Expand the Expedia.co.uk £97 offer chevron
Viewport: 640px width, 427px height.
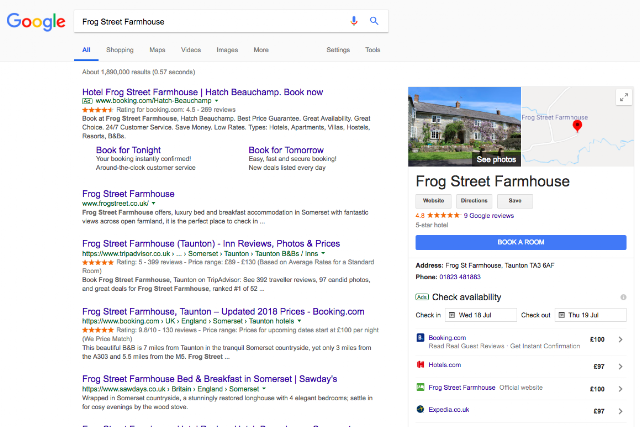pyautogui.click(x=620, y=411)
